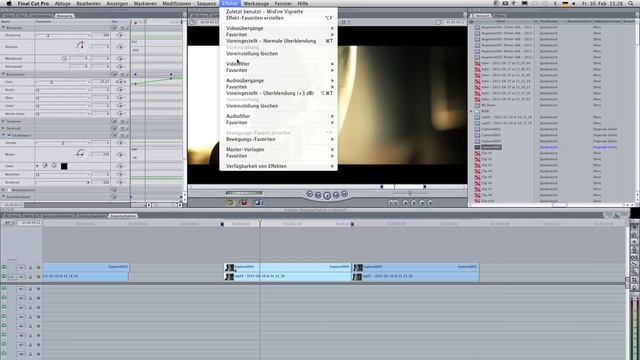Click the yellow Insert edit button in Canvas
The height and width of the screenshot is (360, 640).
pyautogui.click(x=230, y=202)
